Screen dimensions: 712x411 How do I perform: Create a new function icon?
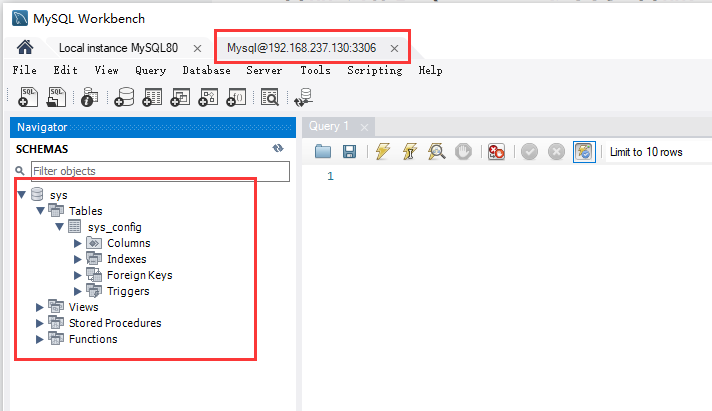[236, 97]
